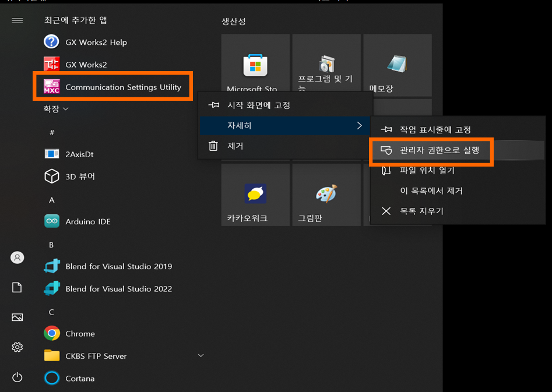
Task: Open Communication Settings Utility entry
Action: tap(112, 87)
